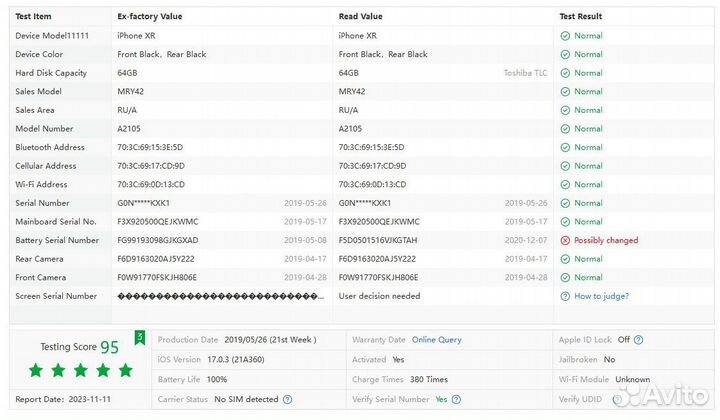
Task: Click the Normal check icon for Device Model
Action: 565,36
